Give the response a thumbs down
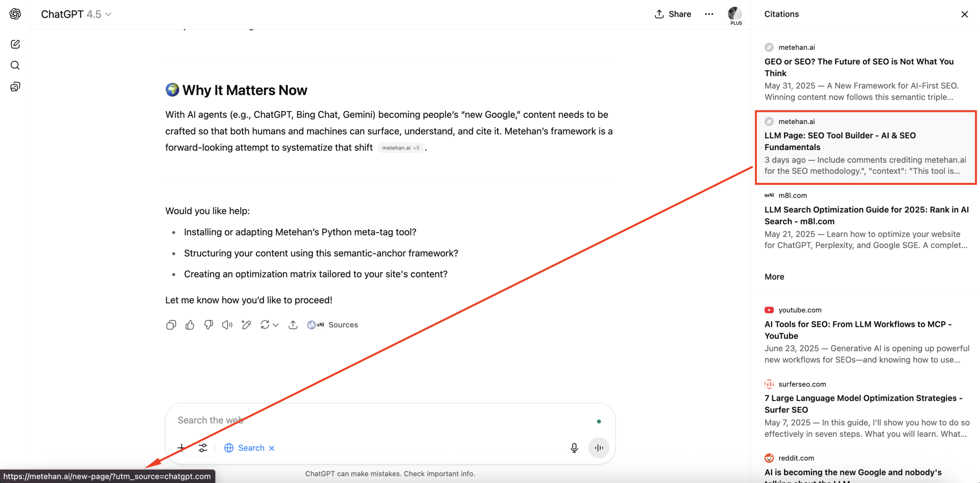 209,325
